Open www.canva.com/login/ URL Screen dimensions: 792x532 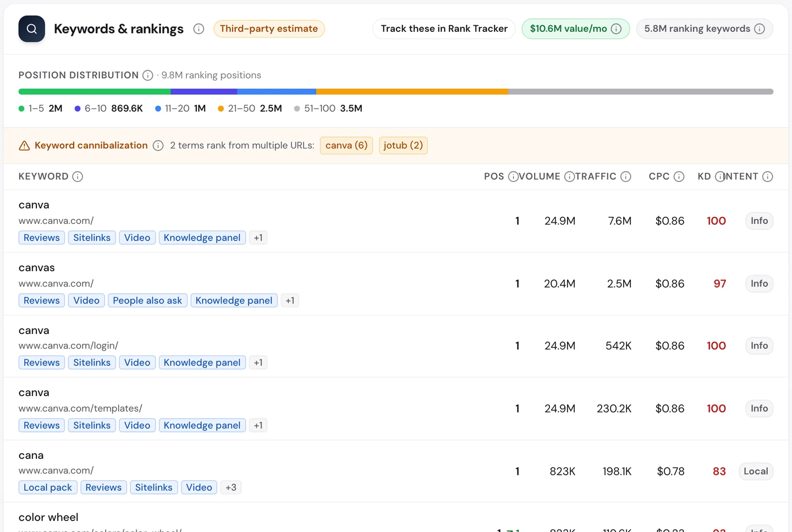point(68,346)
